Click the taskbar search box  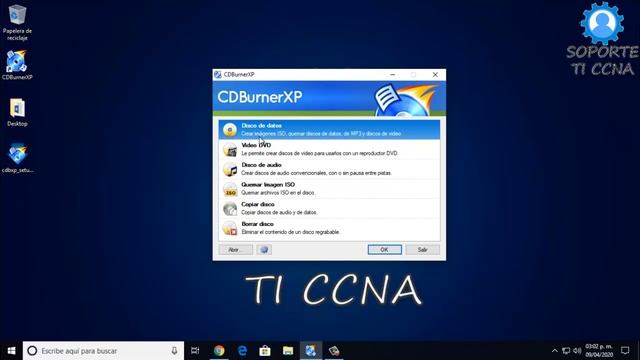103,351
